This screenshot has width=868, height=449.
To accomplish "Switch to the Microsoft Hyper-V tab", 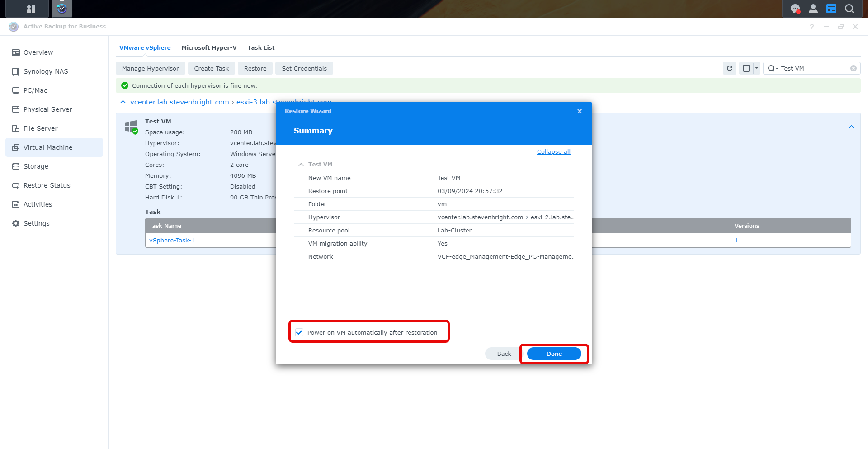I will pos(209,47).
